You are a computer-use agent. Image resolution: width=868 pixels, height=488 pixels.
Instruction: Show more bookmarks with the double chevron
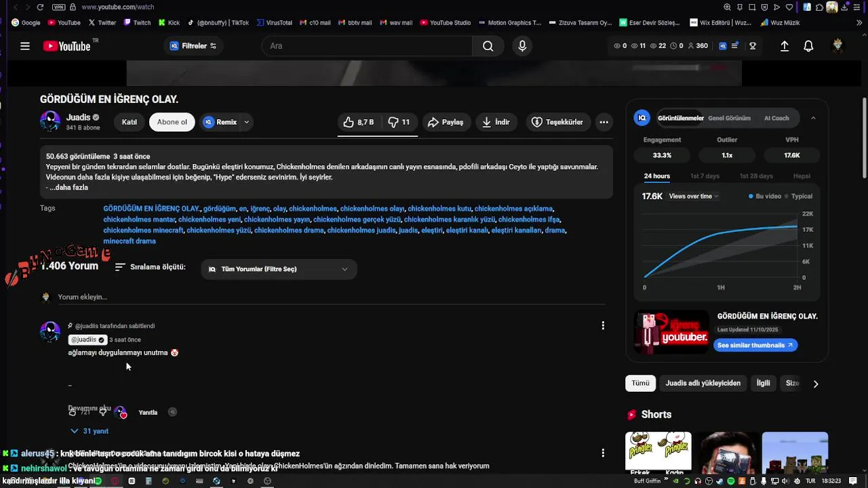860,22
